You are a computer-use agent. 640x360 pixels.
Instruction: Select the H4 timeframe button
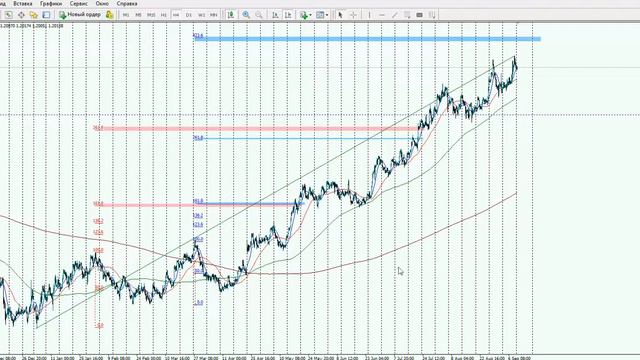(x=176, y=15)
